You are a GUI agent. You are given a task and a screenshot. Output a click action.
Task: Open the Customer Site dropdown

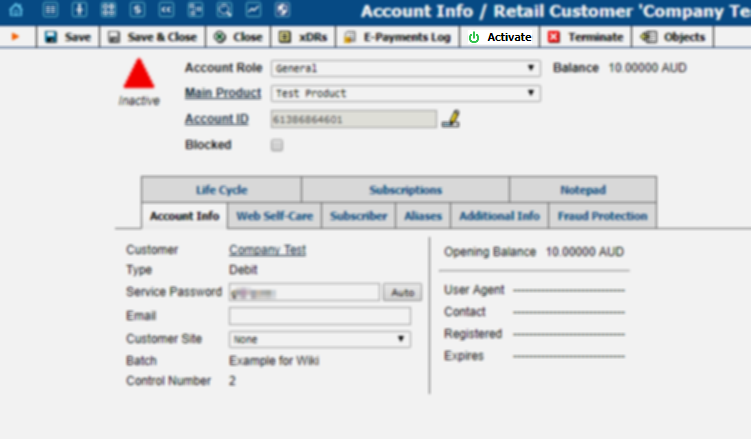[319, 339]
